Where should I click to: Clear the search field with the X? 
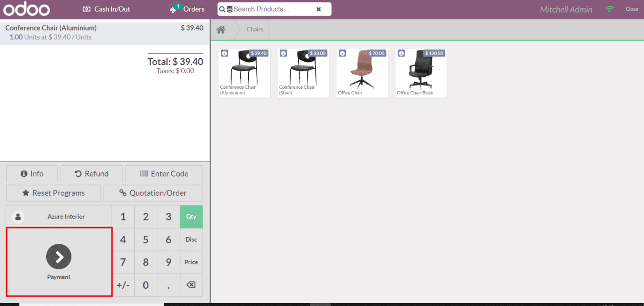point(319,9)
